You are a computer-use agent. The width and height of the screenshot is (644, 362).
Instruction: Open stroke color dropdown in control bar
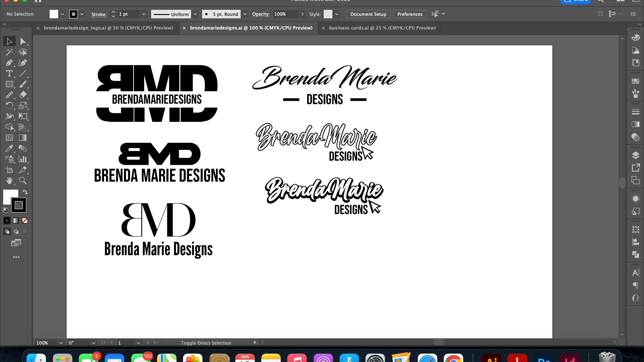coord(82,14)
